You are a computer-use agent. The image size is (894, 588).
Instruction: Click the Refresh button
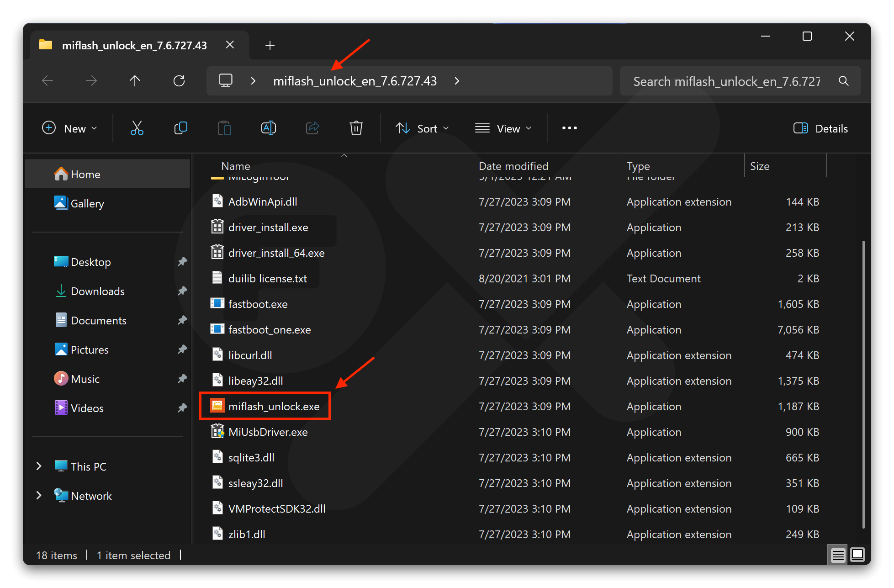[179, 81]
